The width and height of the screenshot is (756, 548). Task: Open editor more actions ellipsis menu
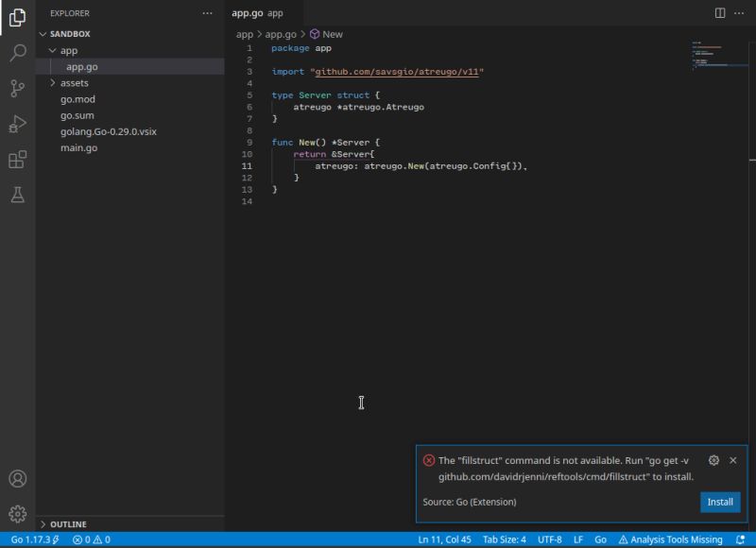tap(738, 13)
